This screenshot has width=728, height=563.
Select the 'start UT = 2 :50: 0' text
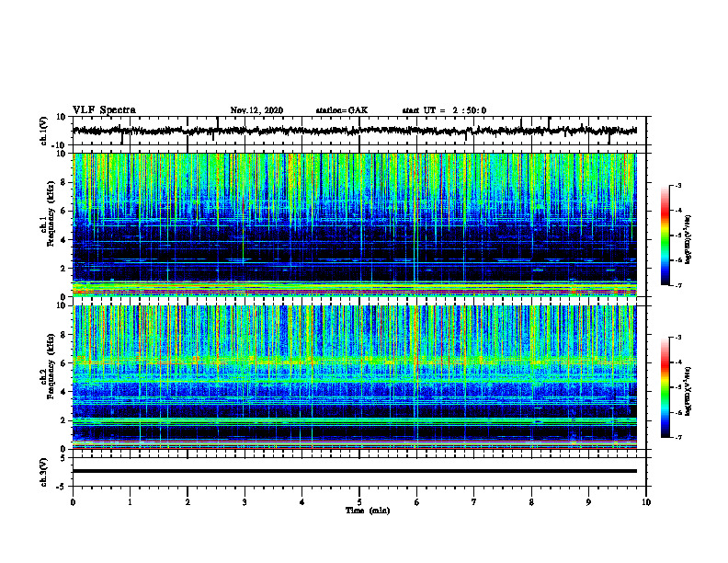(x=444, y=110)
